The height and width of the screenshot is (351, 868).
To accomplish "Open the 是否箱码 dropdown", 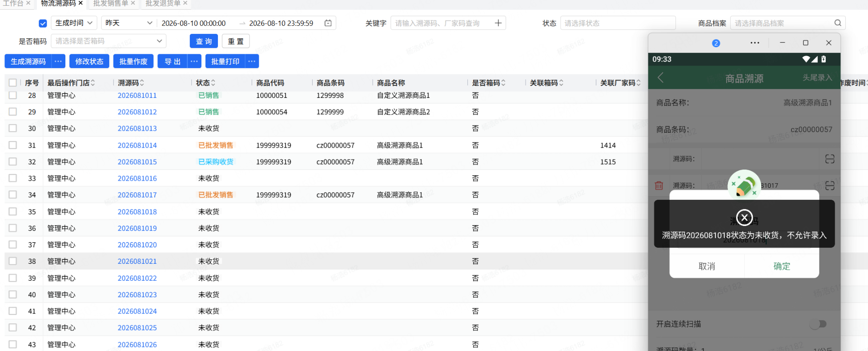I will click(x=108, y=41).
